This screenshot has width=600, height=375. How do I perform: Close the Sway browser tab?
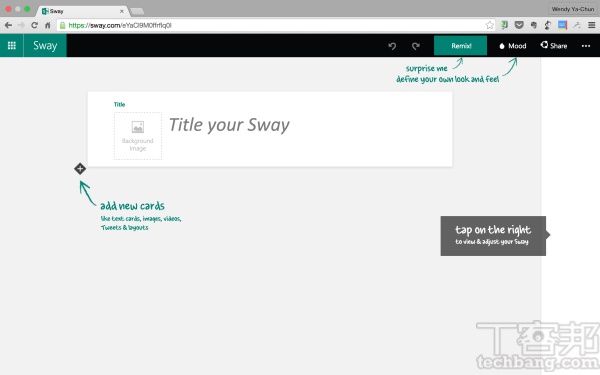122,11
